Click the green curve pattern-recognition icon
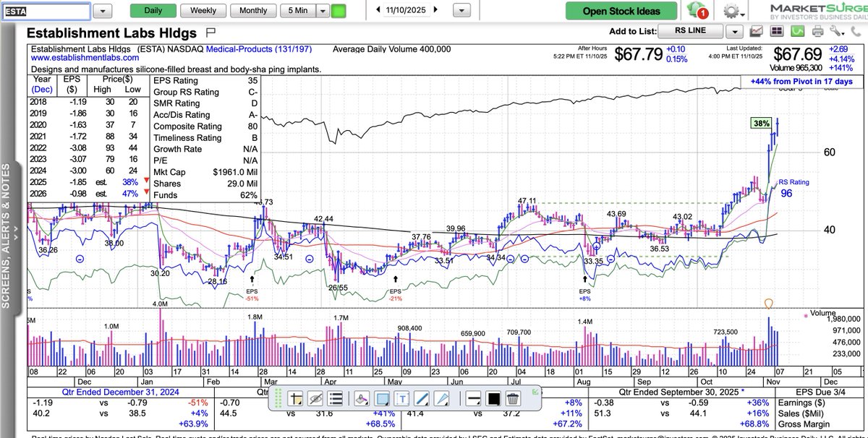The width and height of the screenshot is (868, 438). [x=797, y=31]
